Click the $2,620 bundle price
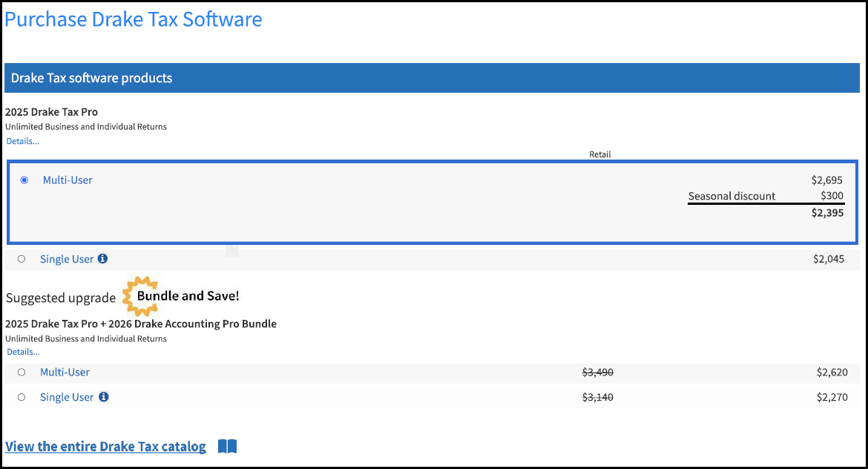Screen dimensions: 868x469 point(832,372)
